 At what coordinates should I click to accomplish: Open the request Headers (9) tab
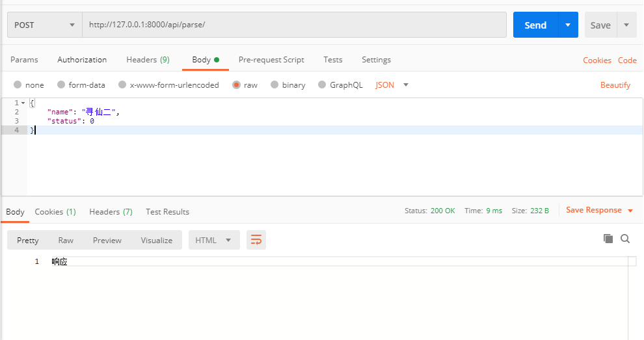coord(148,60)
